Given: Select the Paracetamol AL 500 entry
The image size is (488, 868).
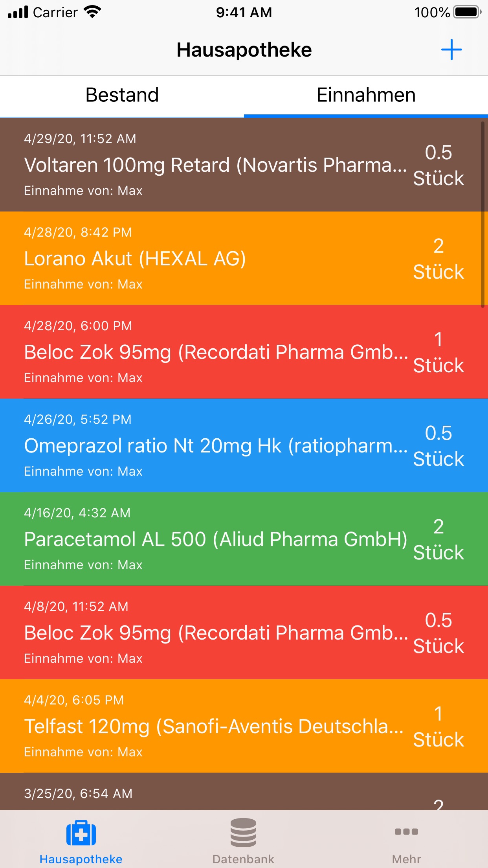Looking at the screenshot, I should (x=244, y=539).
